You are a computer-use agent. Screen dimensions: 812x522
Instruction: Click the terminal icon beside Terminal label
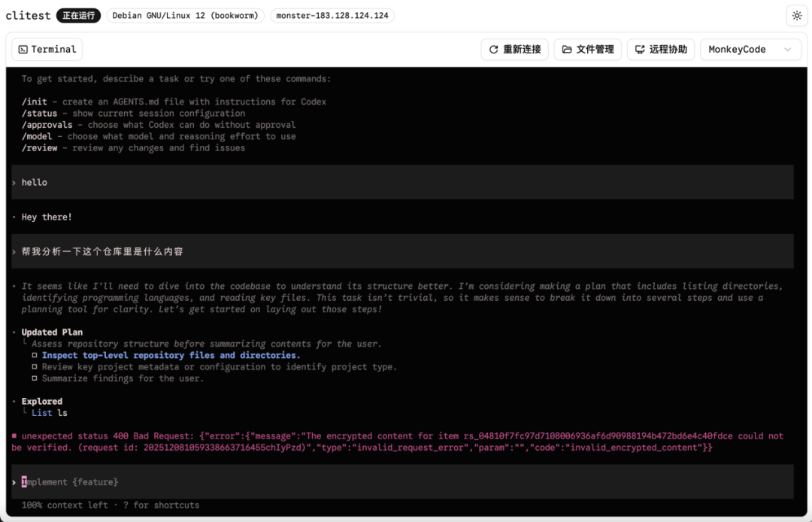click(24, 49)
